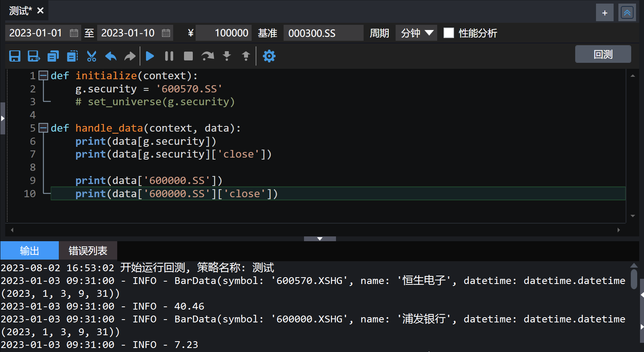Collapse the handle_data function fold marker
644x352 pixels.
[43, 128]
